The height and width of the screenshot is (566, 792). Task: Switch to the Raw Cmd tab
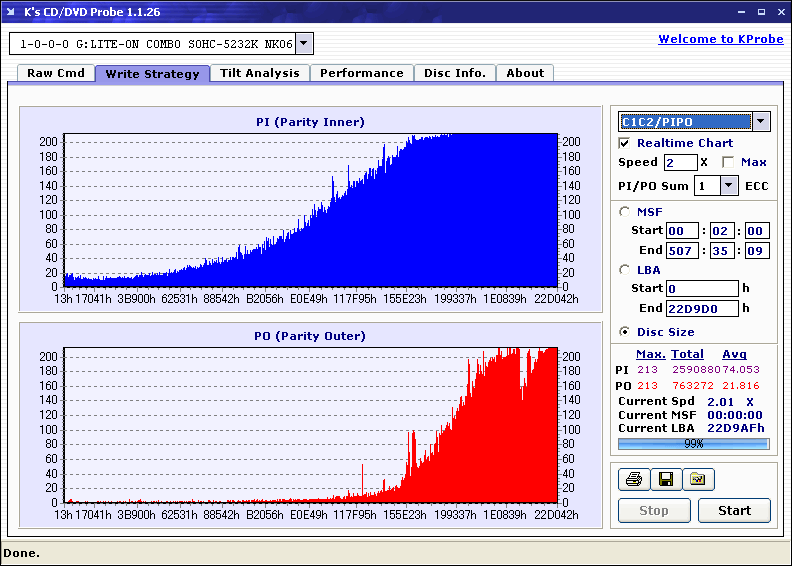56,73
